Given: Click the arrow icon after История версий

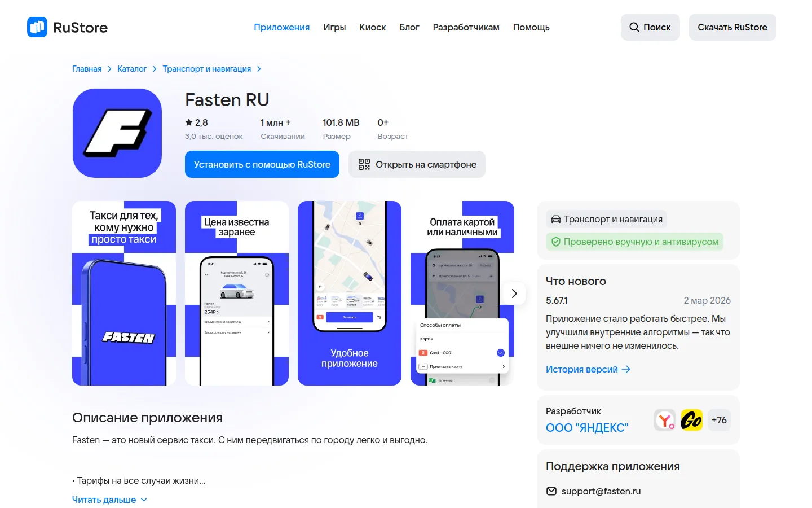Looking at the screenshot, I should coord(626,369).
